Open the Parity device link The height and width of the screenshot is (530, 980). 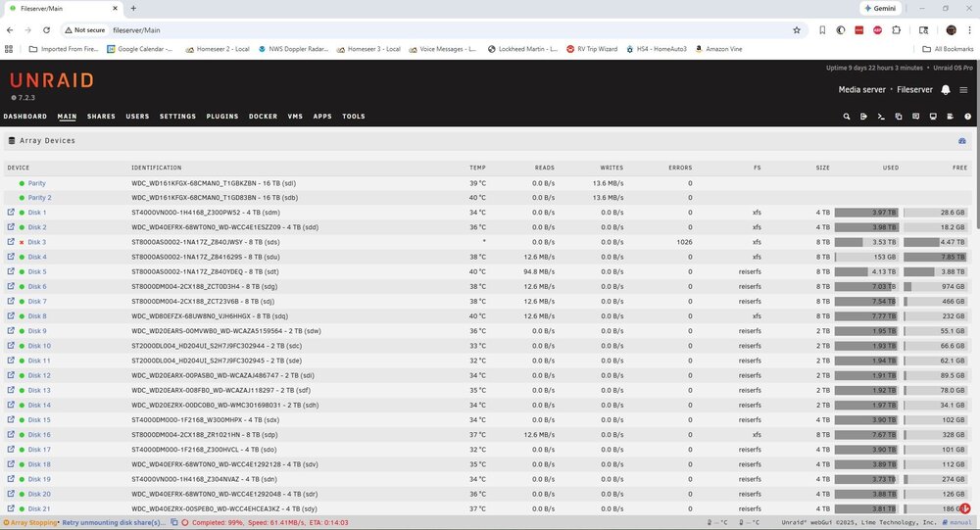point(37,183)
